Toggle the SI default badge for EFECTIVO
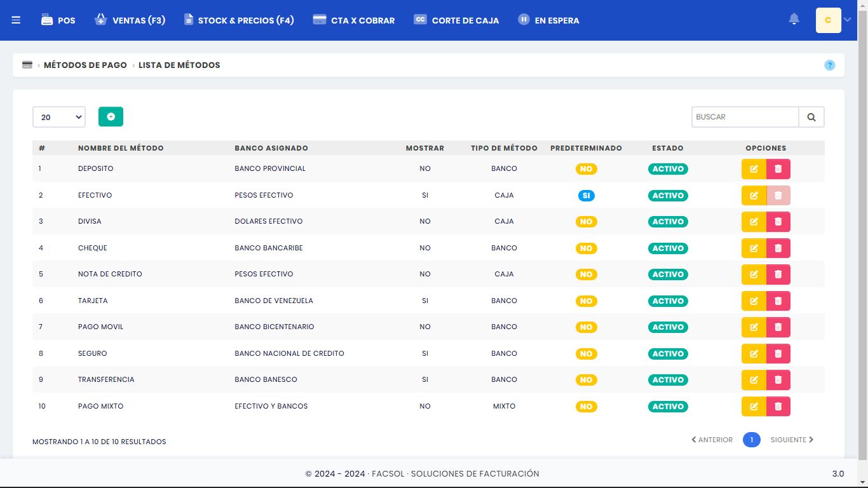This screenshot has height=488, width=868. [x=586, y=196]
